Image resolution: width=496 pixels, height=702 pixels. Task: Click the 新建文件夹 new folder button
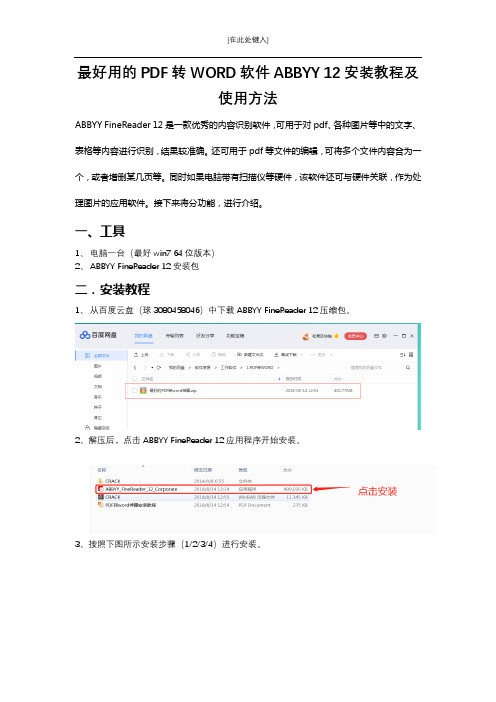click(250, 355)
